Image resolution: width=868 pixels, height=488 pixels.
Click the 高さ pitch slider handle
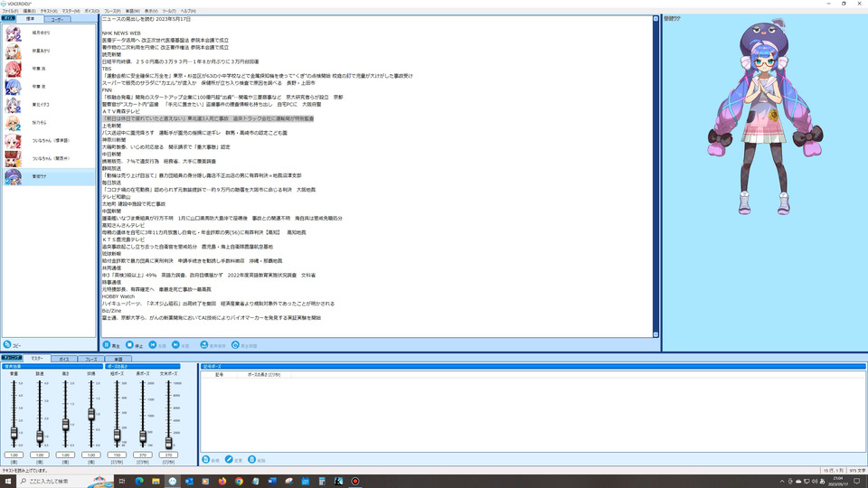(65, 425)
